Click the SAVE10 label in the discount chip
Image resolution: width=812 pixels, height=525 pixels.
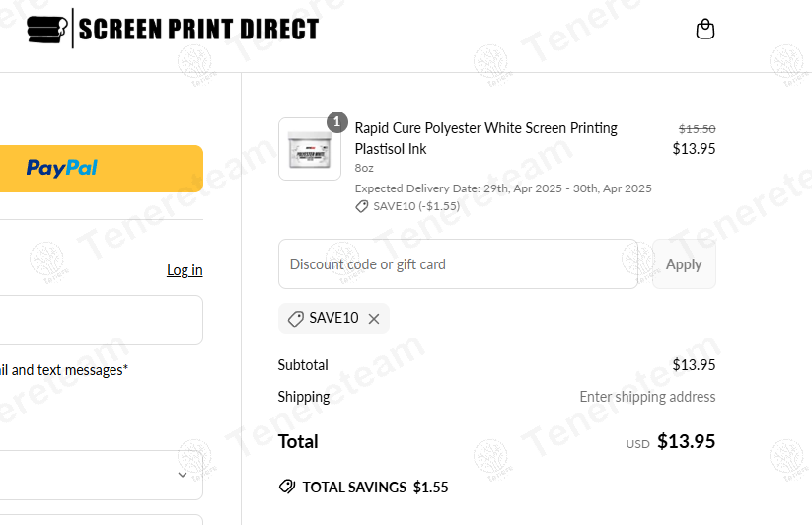tap(333, 318)
